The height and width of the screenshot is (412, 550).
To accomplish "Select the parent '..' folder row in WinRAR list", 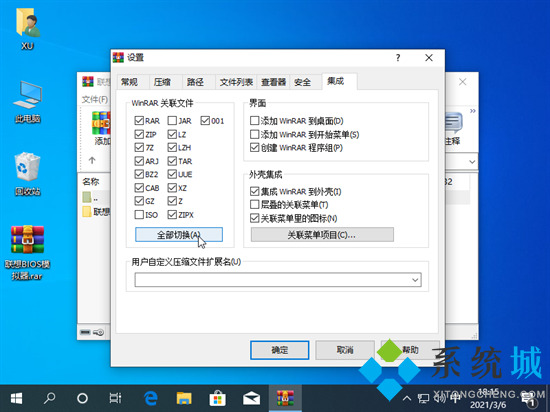I will [96, 197].
